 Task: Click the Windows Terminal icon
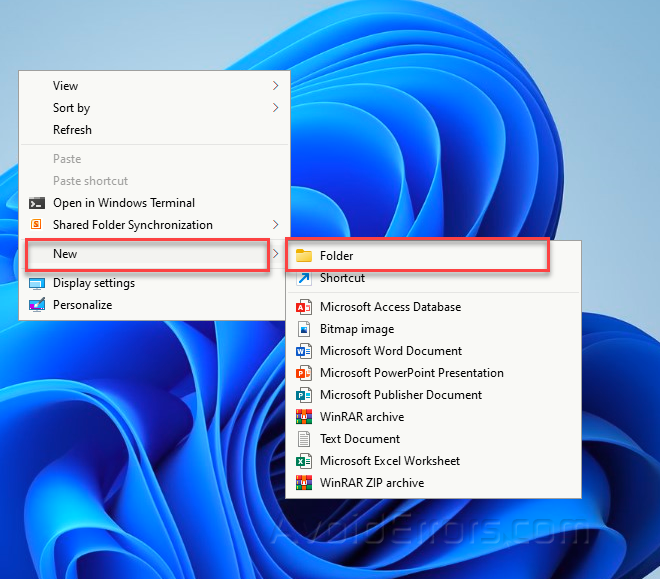click(37, 203)
